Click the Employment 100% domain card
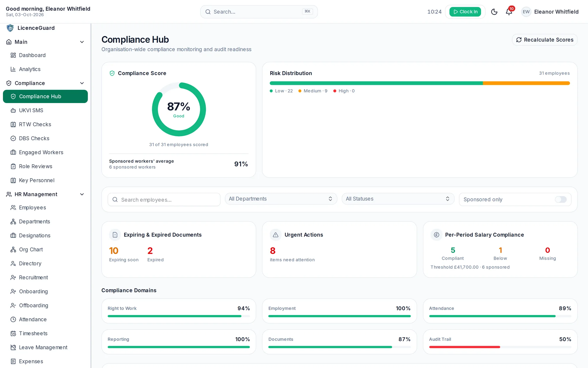The height and width of the screenshot is (368, 588). click(339, 311)
